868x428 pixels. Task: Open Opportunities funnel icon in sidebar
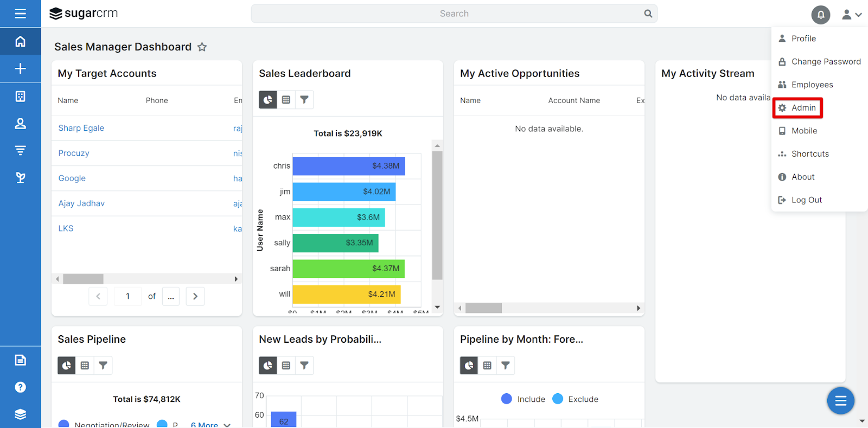[20, 150]
